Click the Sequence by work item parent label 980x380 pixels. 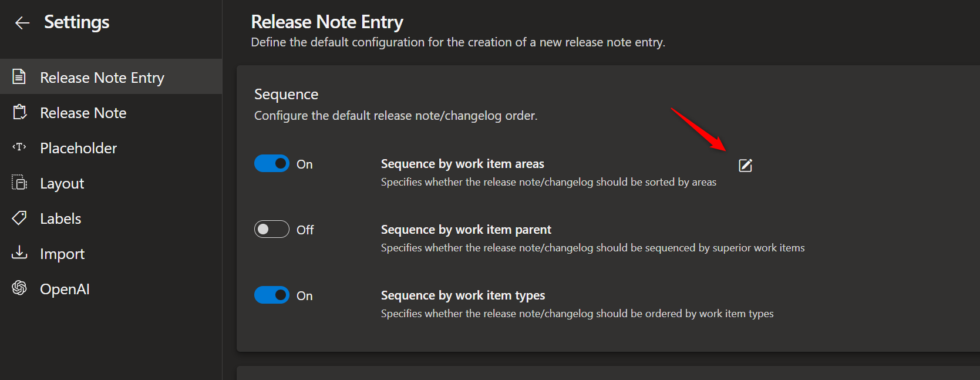tap(466, 230)
